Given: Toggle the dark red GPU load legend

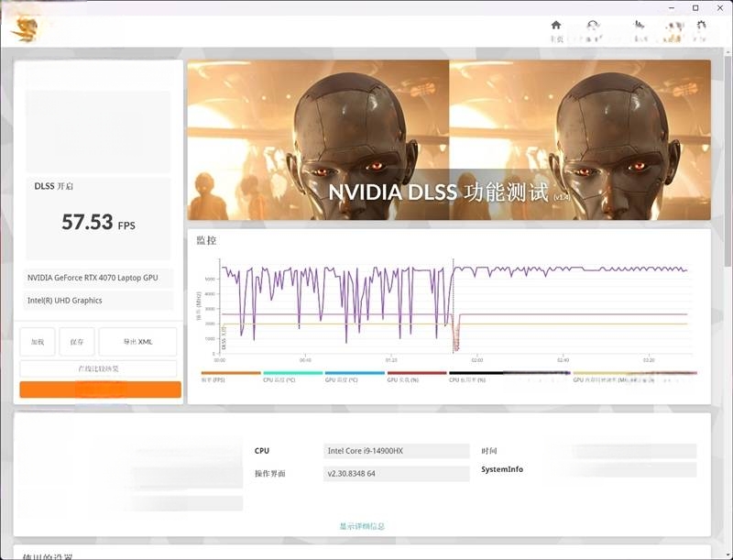Looking at the screenshot, I should pyautogui.click(x=417, y=373).
